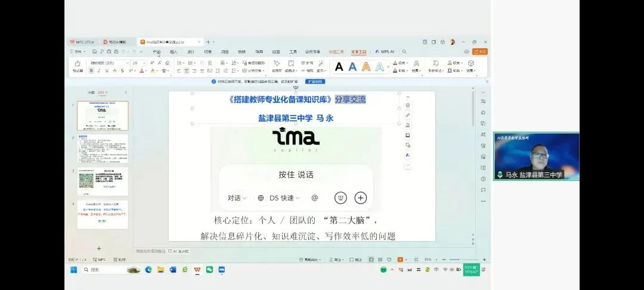Image resolution: width=644 pixels, height=290 pixels.
Task: Click the Windows Start button
Action: [73, 270]
